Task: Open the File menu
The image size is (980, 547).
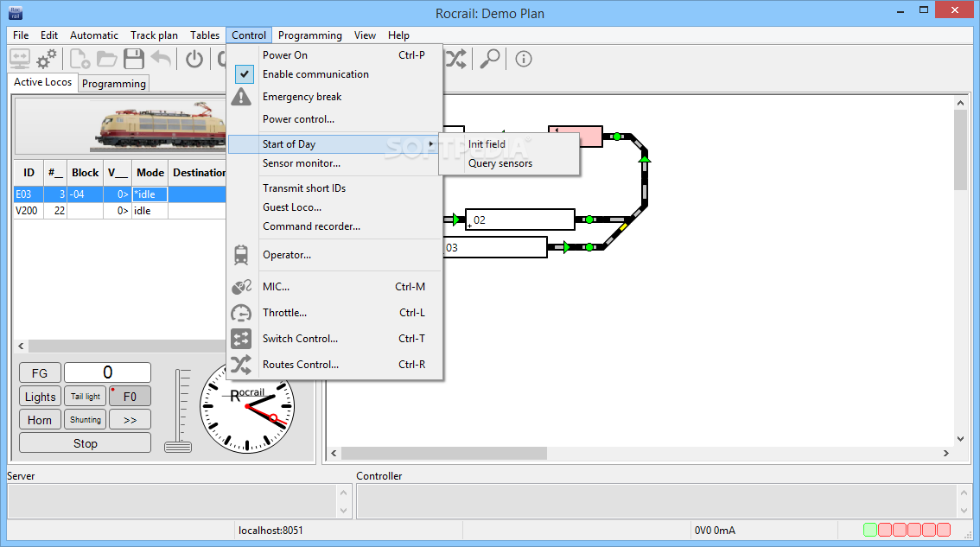Action: coord(21,35)
